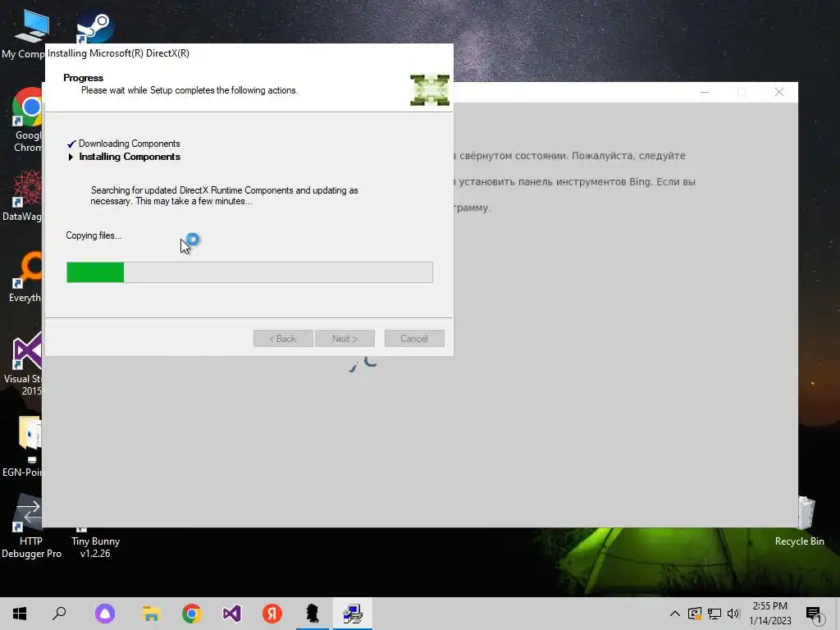Viewport: 840px width, 630px height.
Task: Open File Explorer from the taskbar
Action: pos(152,614)
